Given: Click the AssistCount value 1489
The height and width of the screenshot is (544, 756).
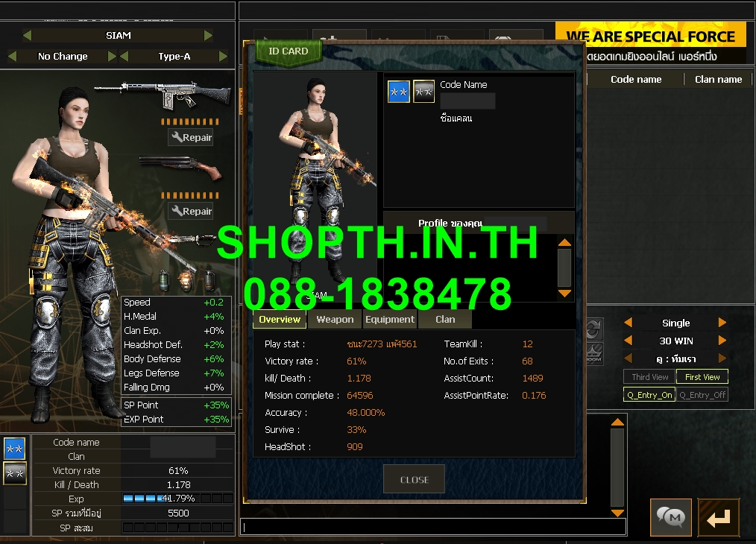Looking at the screenshot, I should click(x=532, y=379).
